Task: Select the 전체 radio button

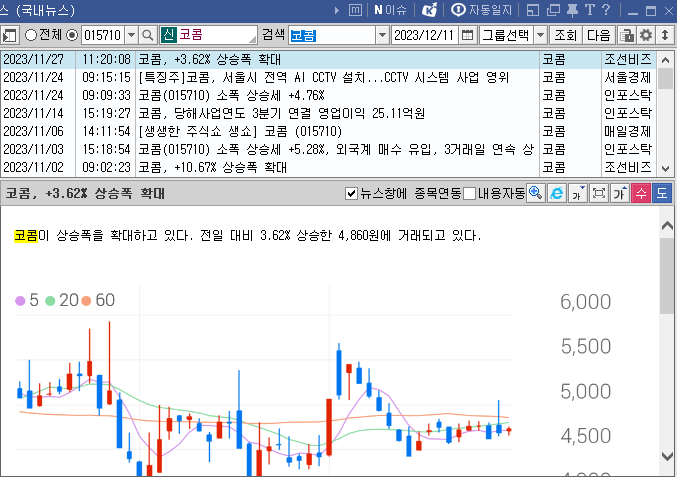Action: point(31,35)
